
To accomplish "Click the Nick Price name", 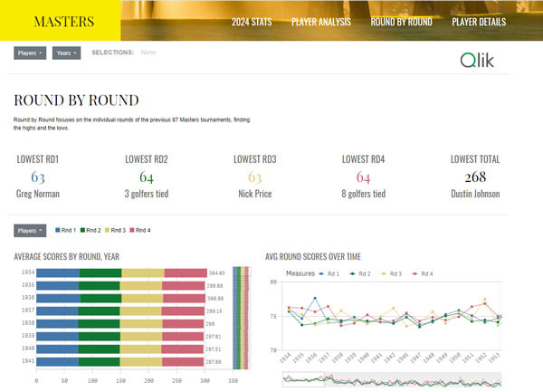I will pos(255,194).
